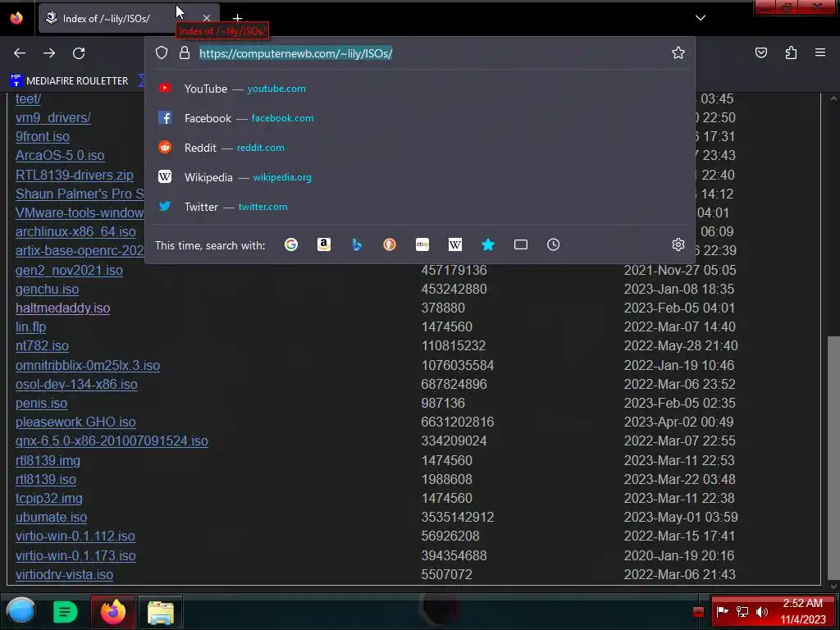Select the Index of /~lily/ISOs/ tab
840x630 pixels.
[x=129, y=18]
